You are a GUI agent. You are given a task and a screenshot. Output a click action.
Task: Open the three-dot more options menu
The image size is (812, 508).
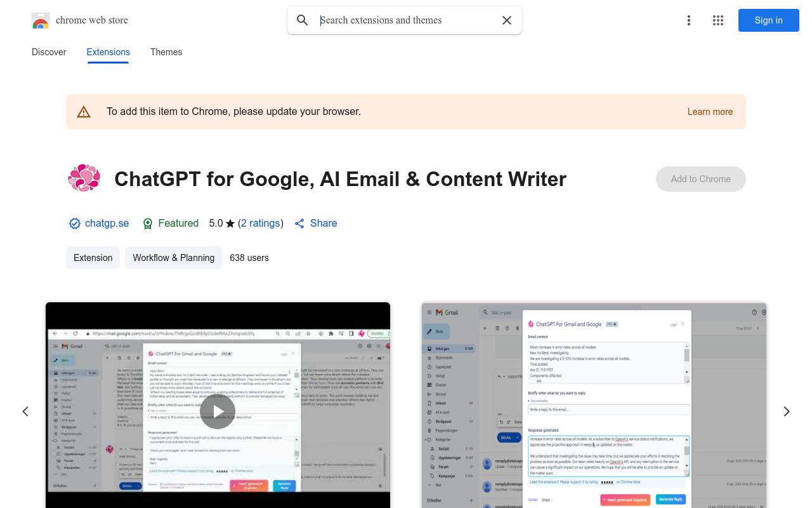coord(688,20)
